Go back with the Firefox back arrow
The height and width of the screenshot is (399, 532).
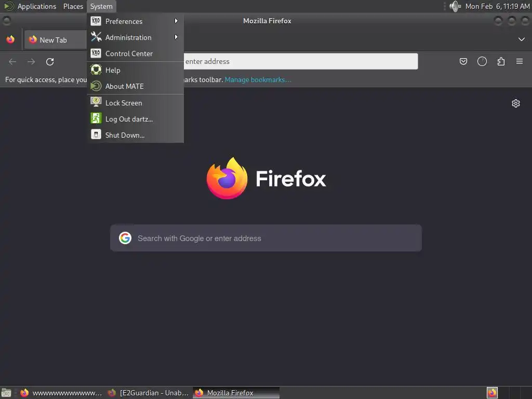(12, 62)
